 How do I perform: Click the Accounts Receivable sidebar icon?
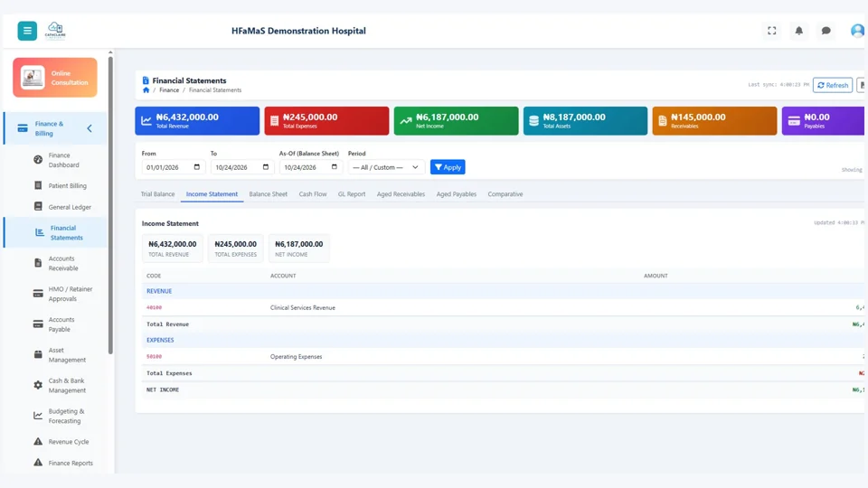(38, 263)
